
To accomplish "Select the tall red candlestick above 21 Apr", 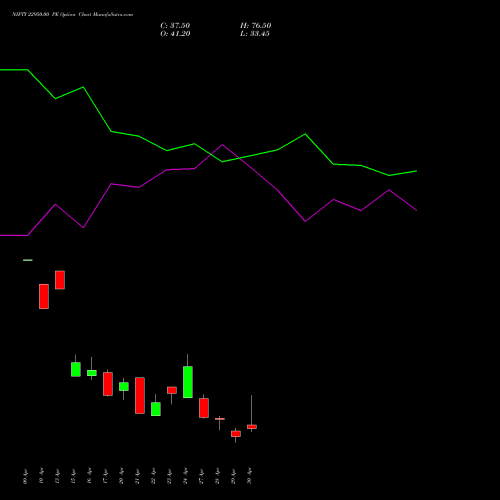I will pos(140,396).
